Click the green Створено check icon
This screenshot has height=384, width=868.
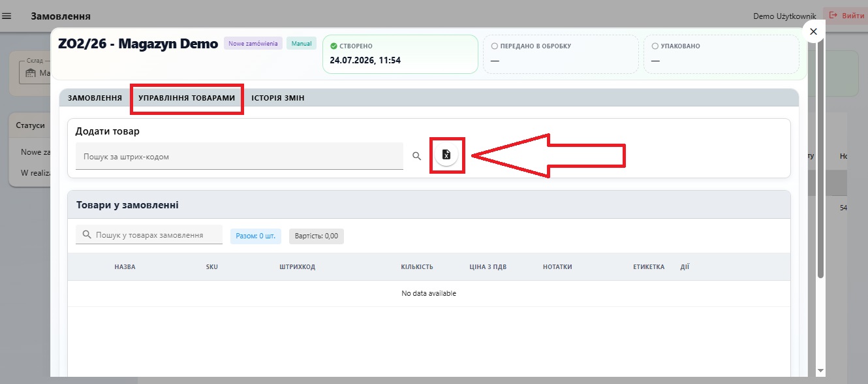coord(333,46)
